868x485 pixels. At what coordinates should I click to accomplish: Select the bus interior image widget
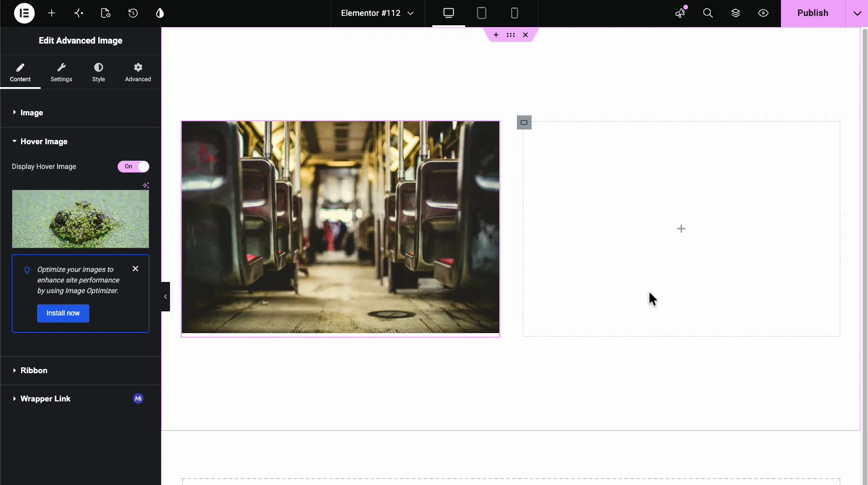point(340,228)
